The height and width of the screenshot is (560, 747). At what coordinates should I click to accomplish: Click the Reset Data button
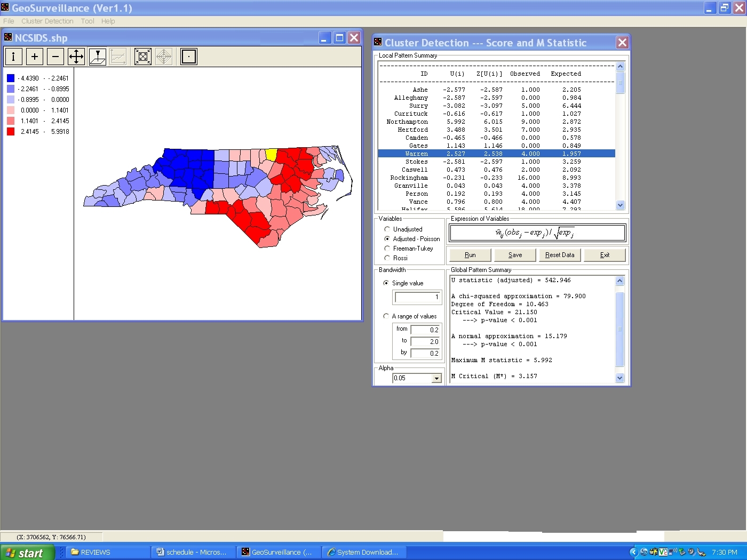click(x=560, y=255)
